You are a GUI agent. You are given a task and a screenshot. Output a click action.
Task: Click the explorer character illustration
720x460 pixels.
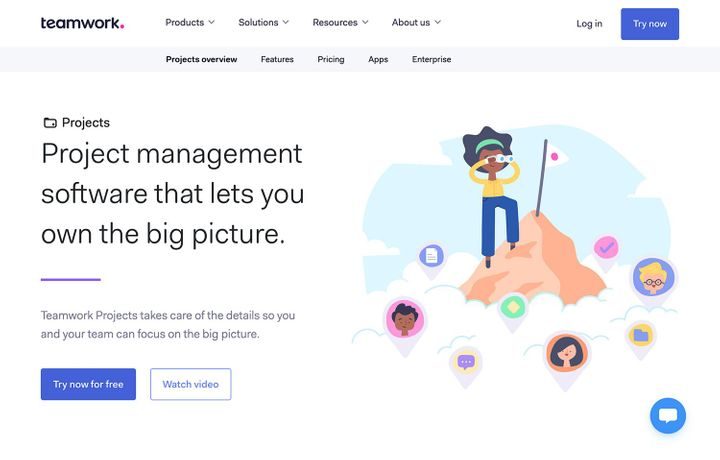click(491, 197)
